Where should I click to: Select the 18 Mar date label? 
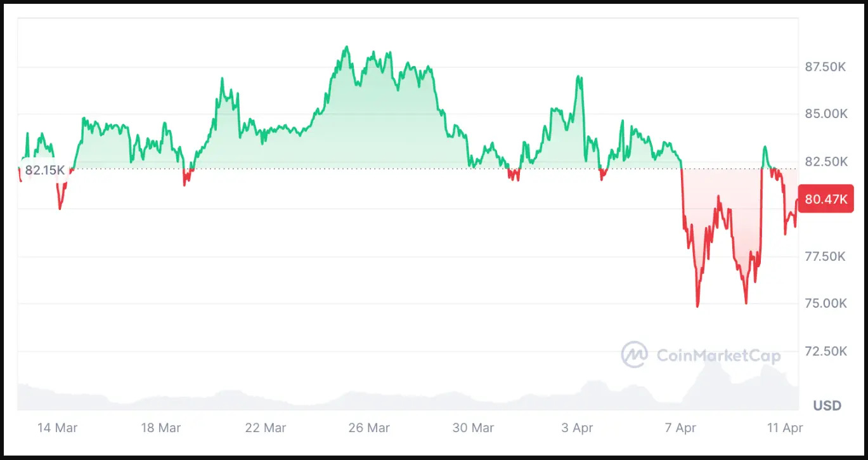(x=160, y=428)
